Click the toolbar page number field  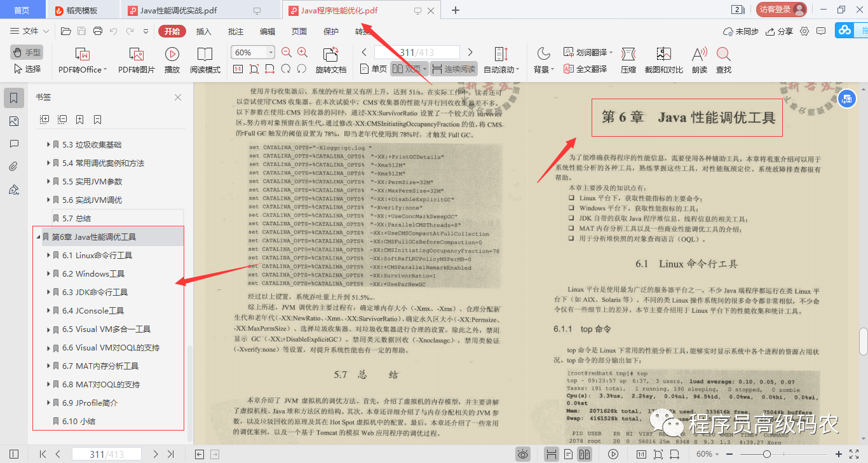click(x=417, y=52)
